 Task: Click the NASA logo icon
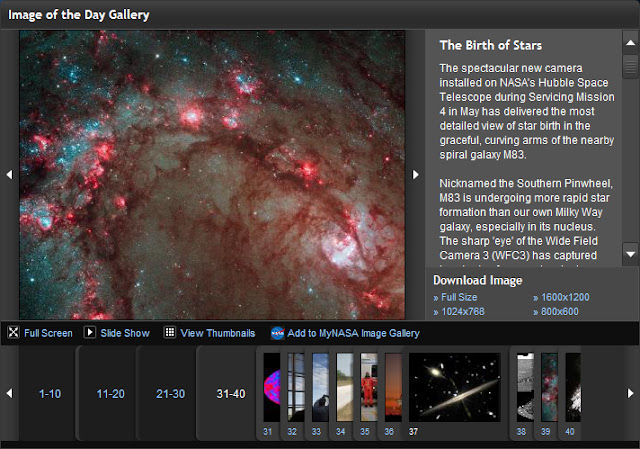[x=278, y=333]
